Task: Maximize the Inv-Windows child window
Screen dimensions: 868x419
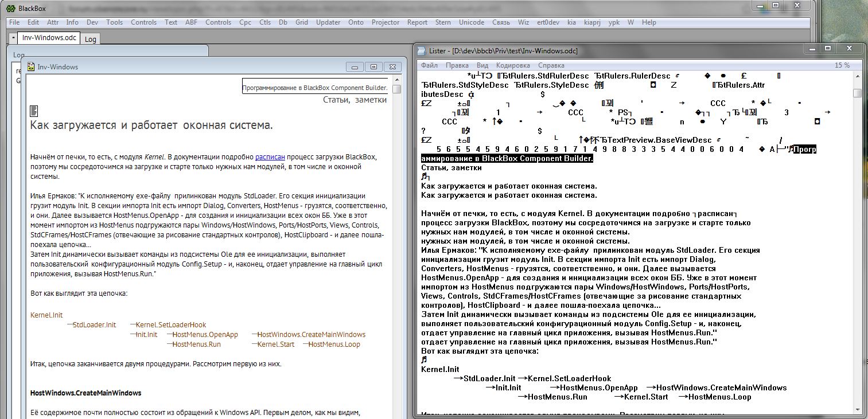Action: [373, 67]
